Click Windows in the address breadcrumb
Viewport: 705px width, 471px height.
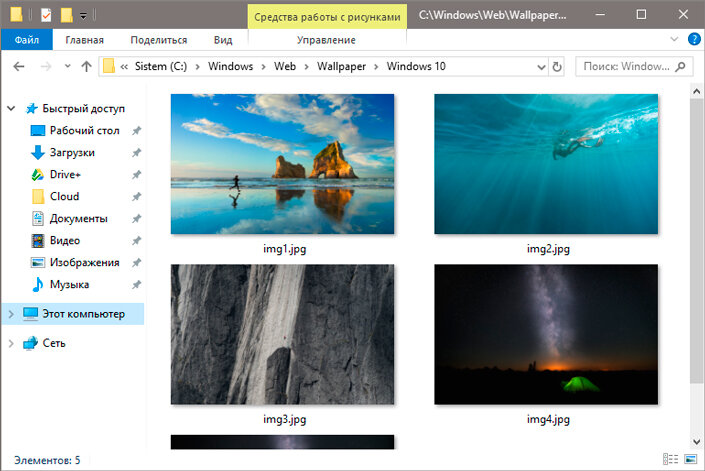coord(230,67)
